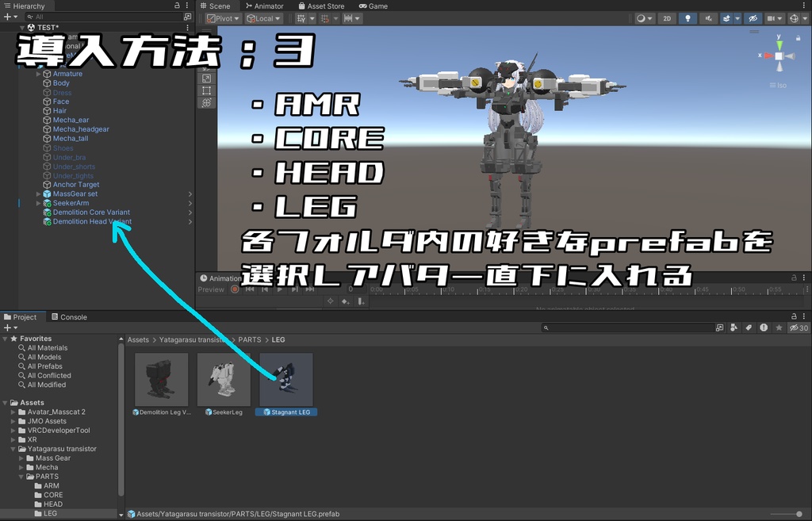This screenshot has height=521, width=812.
Task: Toggle grid snapping button
Action: coord(301,19)
